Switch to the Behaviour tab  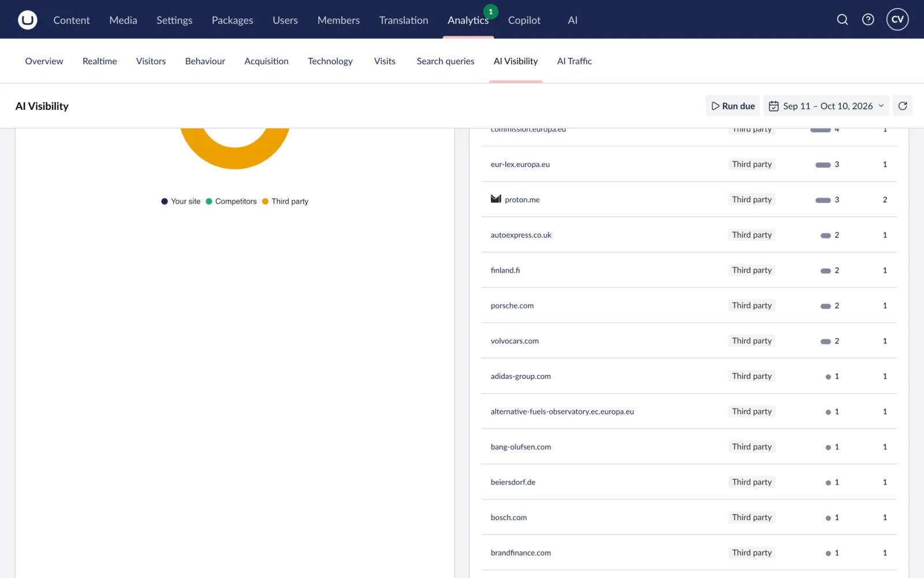click(205, 61)
